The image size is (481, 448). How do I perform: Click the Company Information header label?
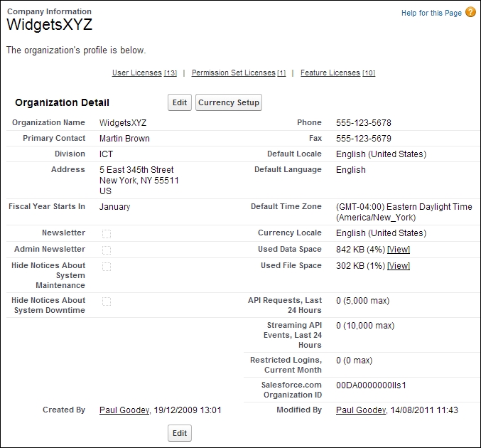coord(50,11)
